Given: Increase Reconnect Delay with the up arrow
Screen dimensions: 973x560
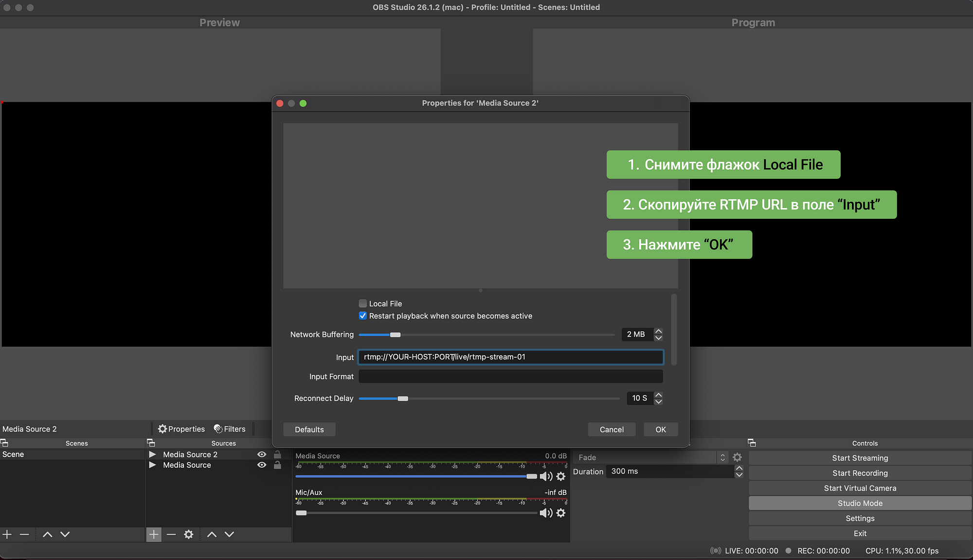Looking at the screenshot, I should click(658, 395).
